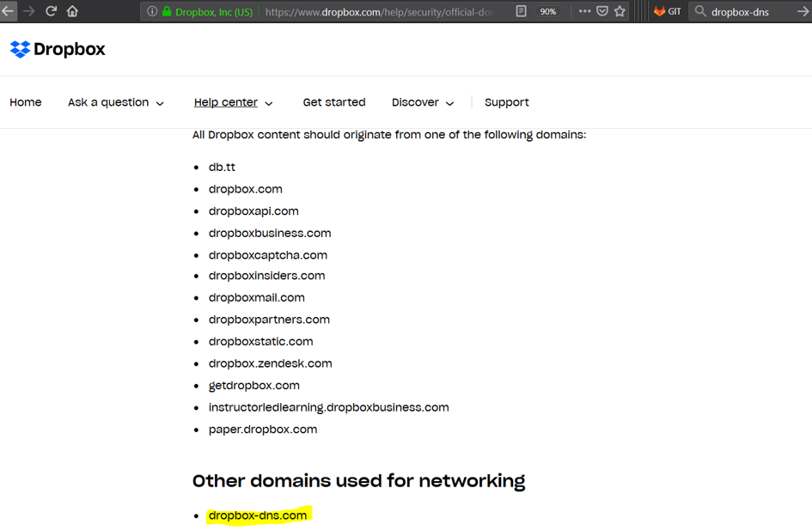Viewport: 812px width, 531px height.
Task: Reload the page with the refresh icon
Action: 51,11
